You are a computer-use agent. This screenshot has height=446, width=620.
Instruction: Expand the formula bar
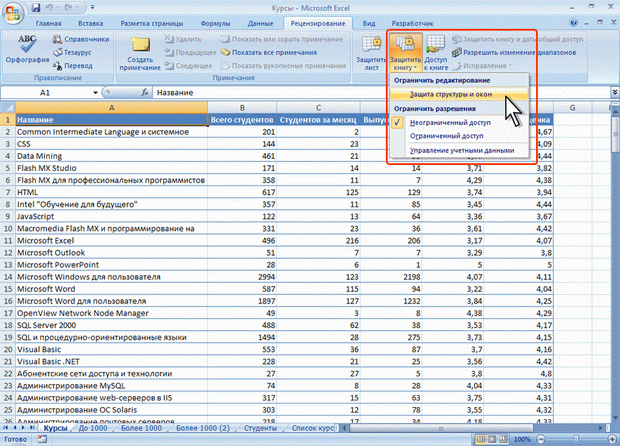coord(615,93)
